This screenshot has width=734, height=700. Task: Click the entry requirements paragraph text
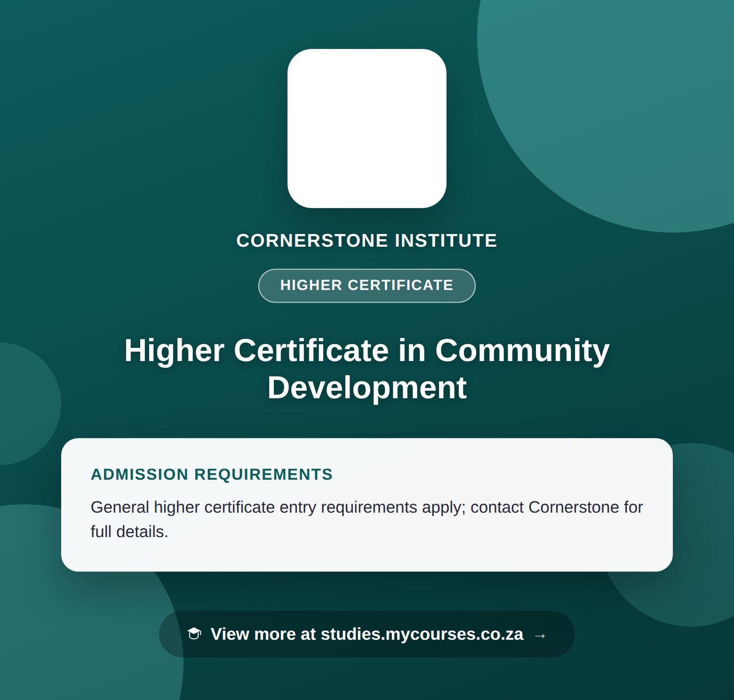(x=367, y=519)
